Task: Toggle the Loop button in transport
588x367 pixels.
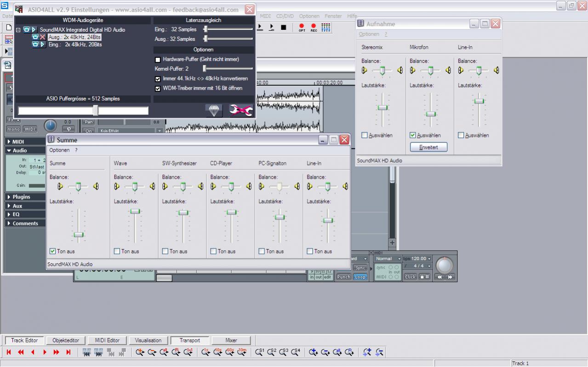Action: 360,277
